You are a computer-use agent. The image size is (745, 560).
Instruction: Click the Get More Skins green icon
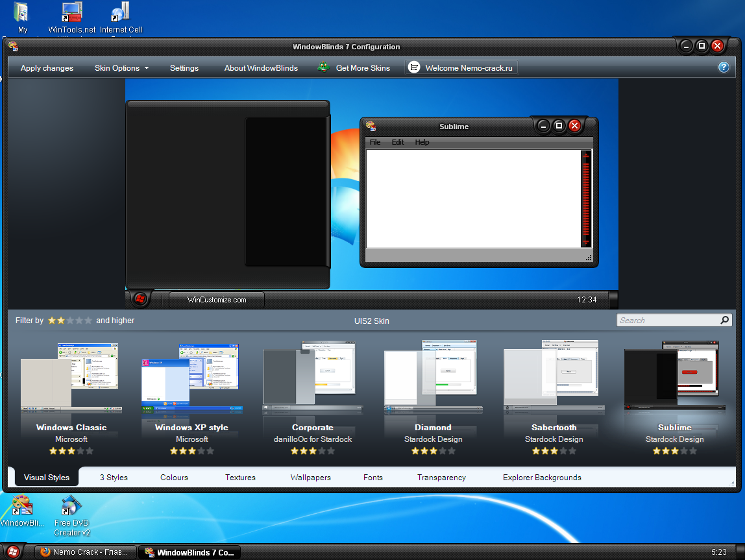point(324,67)
